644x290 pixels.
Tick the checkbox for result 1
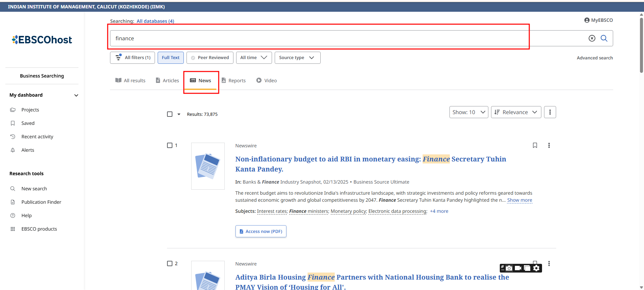click(x=170, y=145)
